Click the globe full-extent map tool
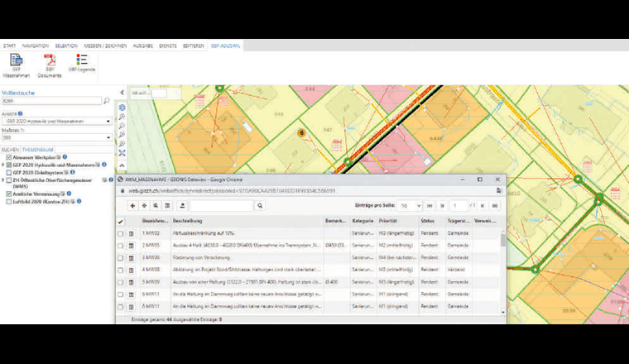 coord(122,108)
